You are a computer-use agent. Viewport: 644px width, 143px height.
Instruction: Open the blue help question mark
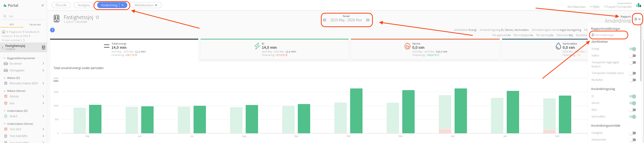tap(52, 30)
